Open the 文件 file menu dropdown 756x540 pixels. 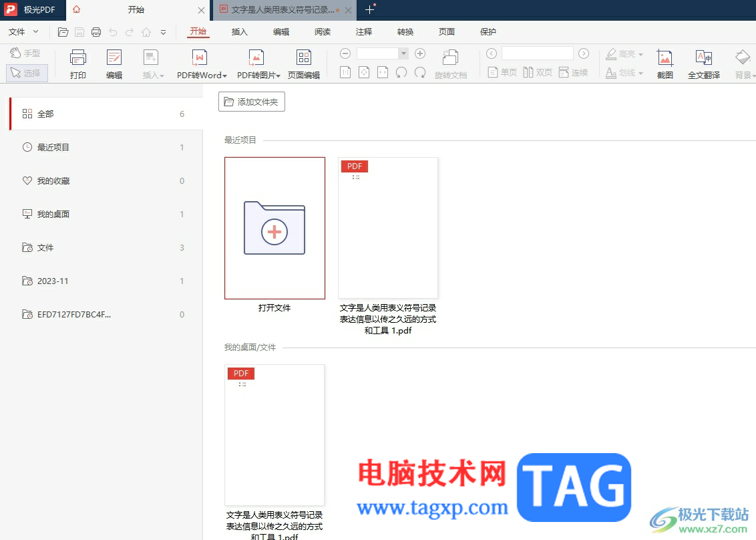tap(23, 32)
